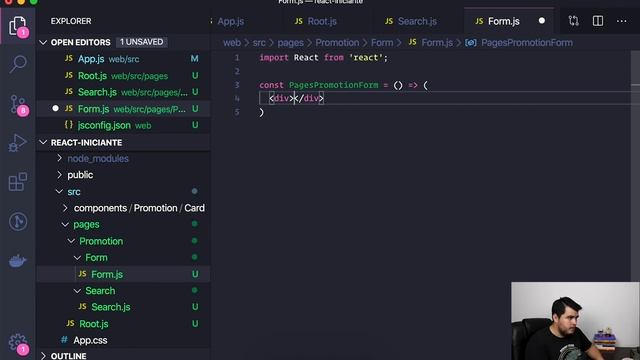Place cursor on 'react' import string

pos(366,58)
